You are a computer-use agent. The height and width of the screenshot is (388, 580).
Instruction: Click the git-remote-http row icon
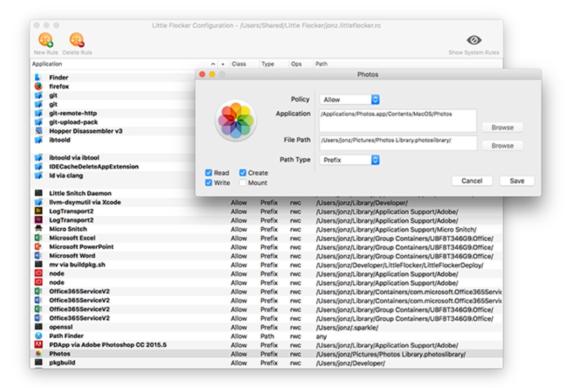pos(38,113)
